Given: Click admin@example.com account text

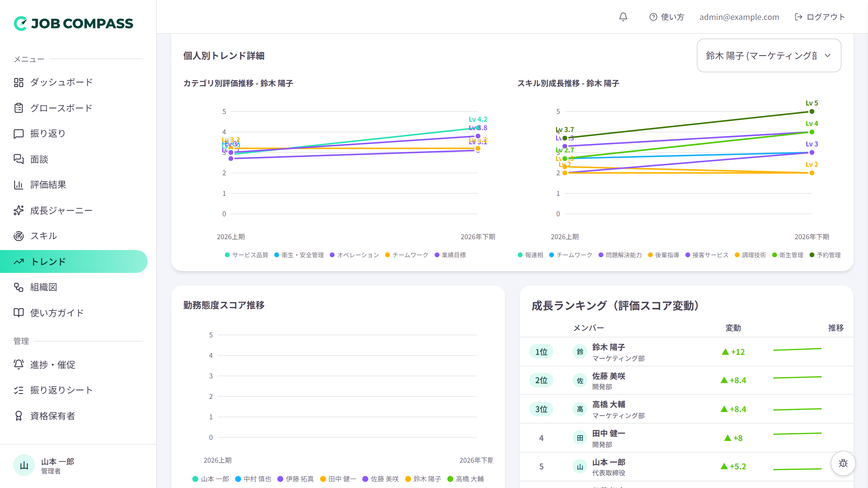Looking at the screenshot, I should click(x=739, y=17).
